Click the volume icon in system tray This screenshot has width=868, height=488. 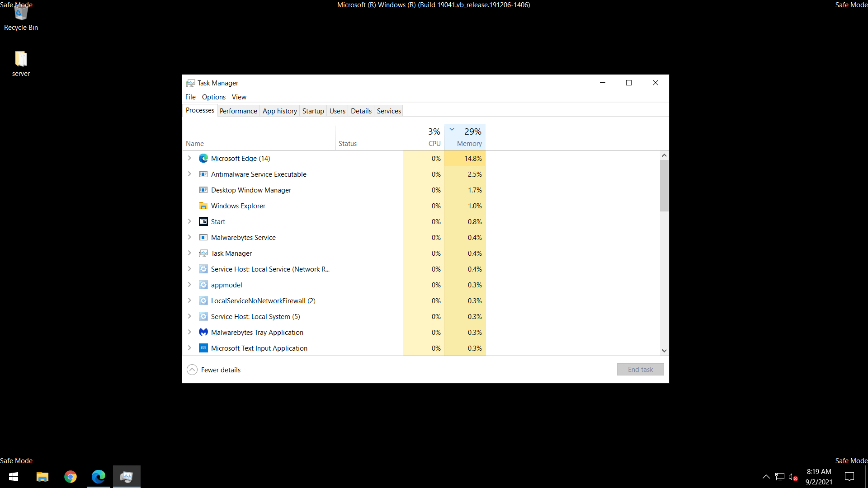(793, 477)
